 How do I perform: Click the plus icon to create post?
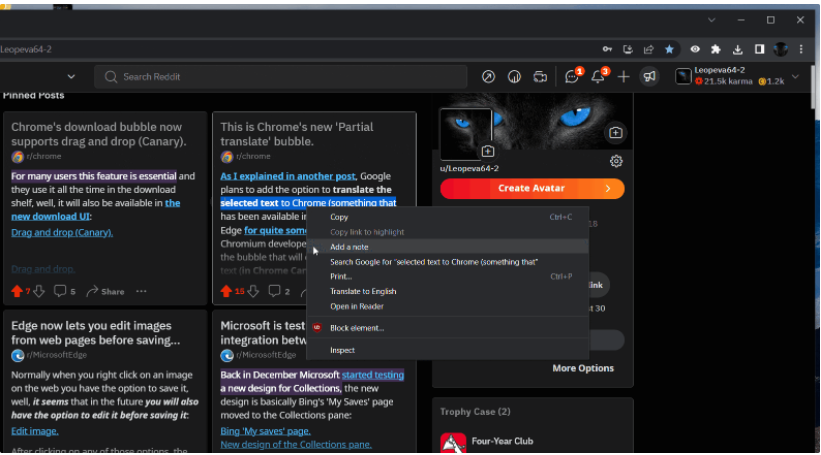click(x=623, y=77)
